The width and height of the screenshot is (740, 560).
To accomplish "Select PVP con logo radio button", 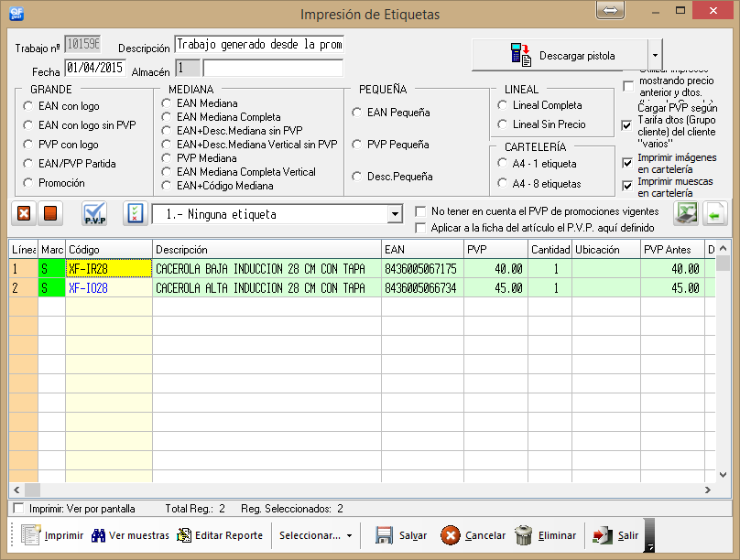I will pos(28,145).
